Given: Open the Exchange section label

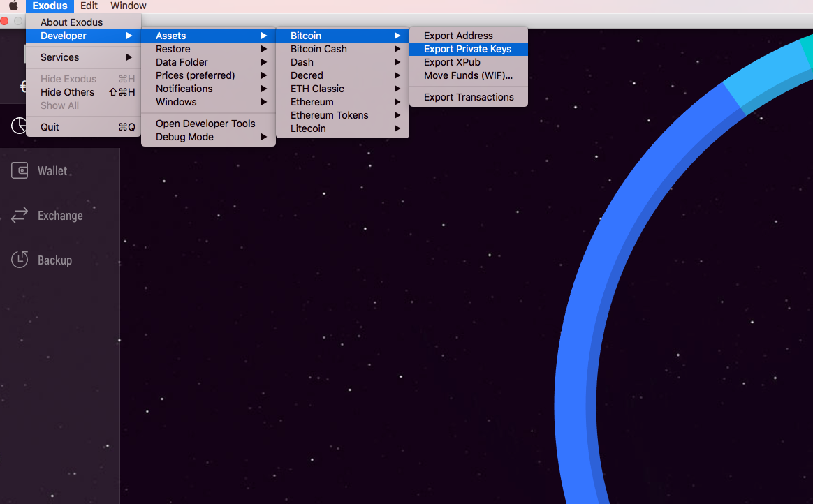Looking at the screenshot, I should tap(60, 216).
